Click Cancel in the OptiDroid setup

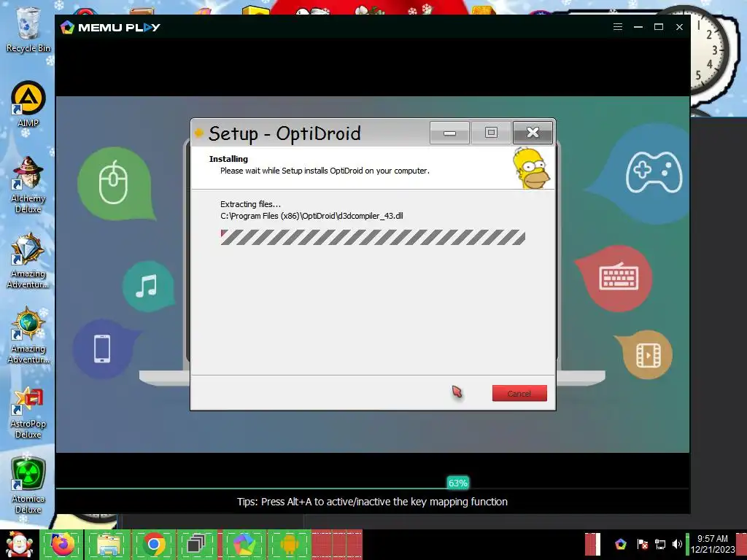[x=519, y=393]
